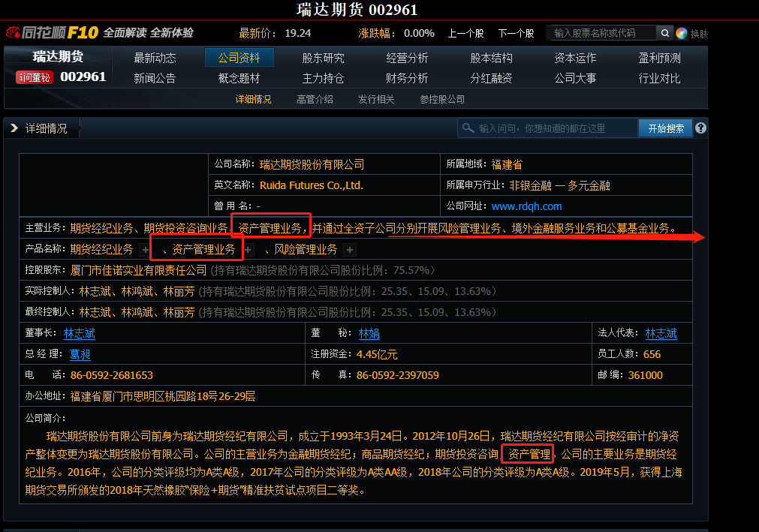Open the 资本运作 menu
This screenshot has height=532, width=759.
(575, 58)
